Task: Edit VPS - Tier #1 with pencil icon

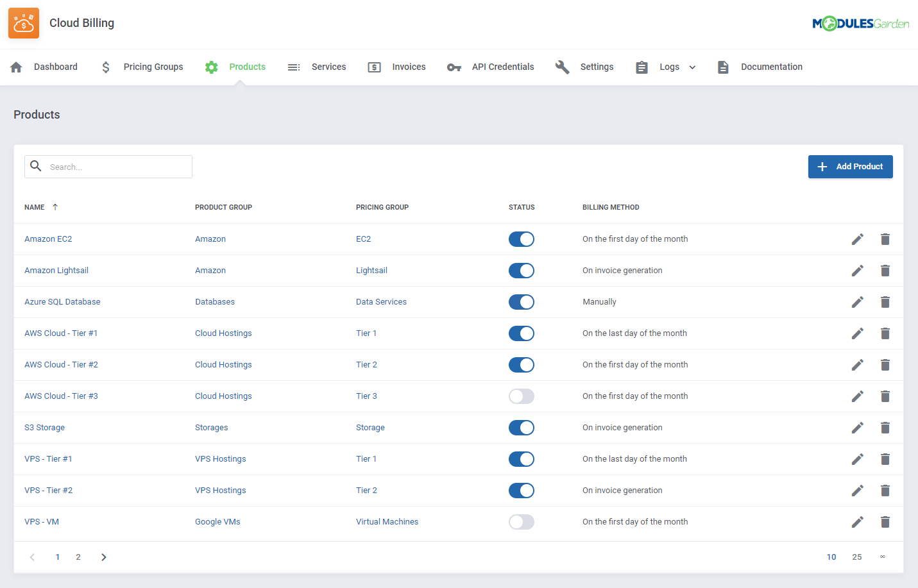Action: point(858,459)
